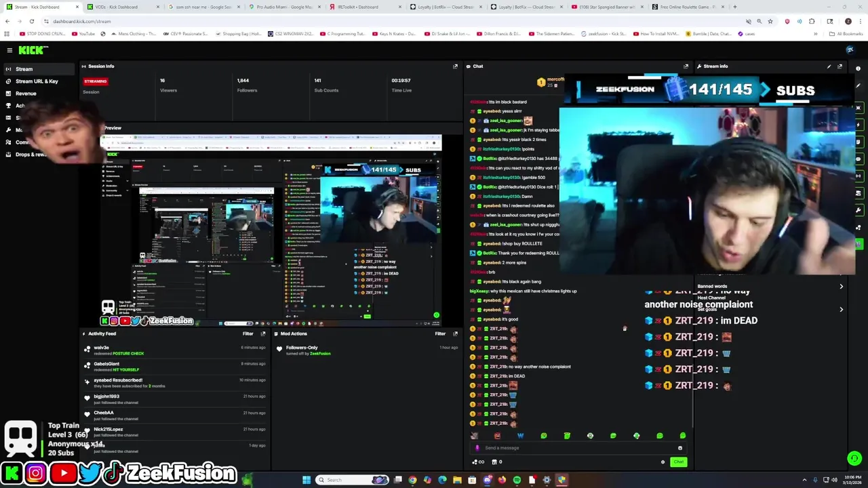Open the emote picker in chat input

pyautogui.click(x=680, y=448)
